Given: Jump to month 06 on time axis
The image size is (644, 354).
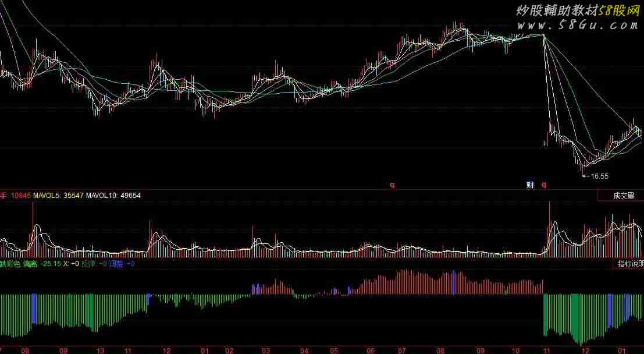Looking at the screenshot, I should [371, 351].
